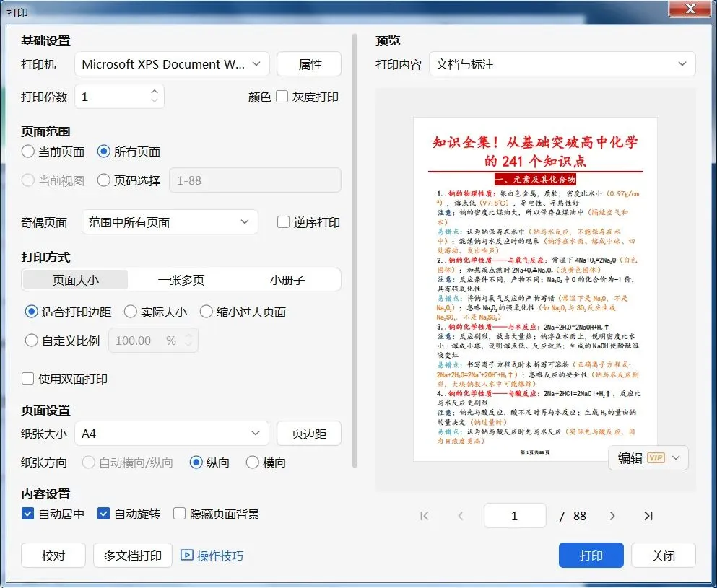Switch to 一张多页 print mode tab
Image resolution: width=717 pixels, height=588 pixels.
coord(181,280)
